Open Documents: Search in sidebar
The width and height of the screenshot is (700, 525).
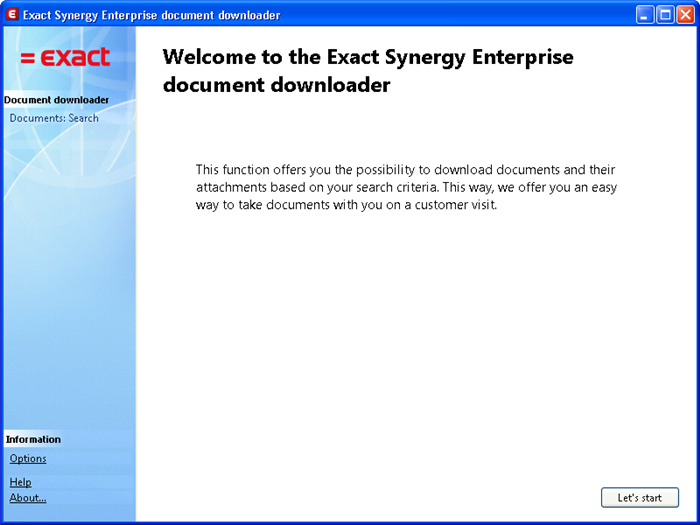coord(54,118)
